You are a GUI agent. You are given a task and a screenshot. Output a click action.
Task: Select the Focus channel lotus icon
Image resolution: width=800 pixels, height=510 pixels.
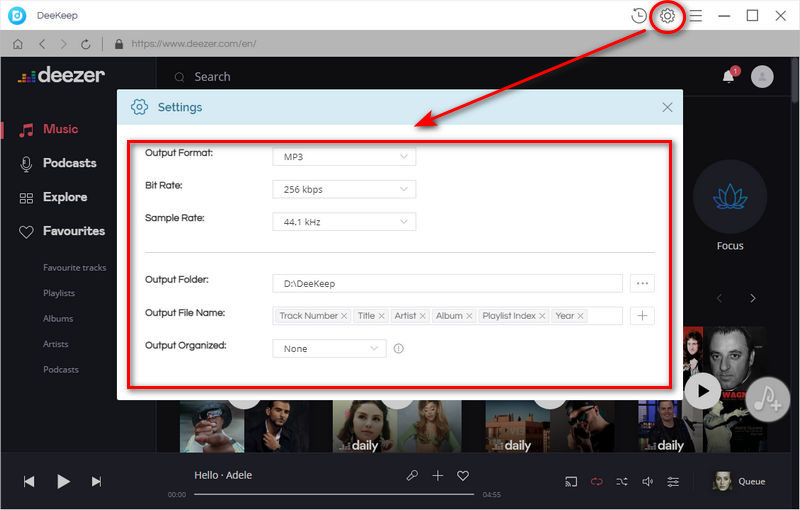tap(730, 197)
